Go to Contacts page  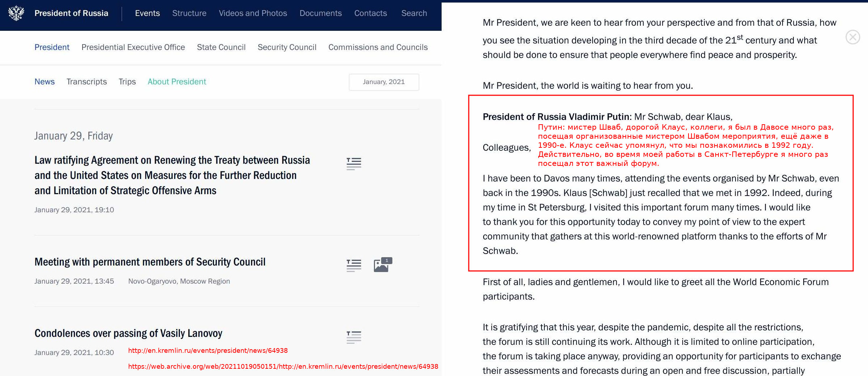click(371, 13)
